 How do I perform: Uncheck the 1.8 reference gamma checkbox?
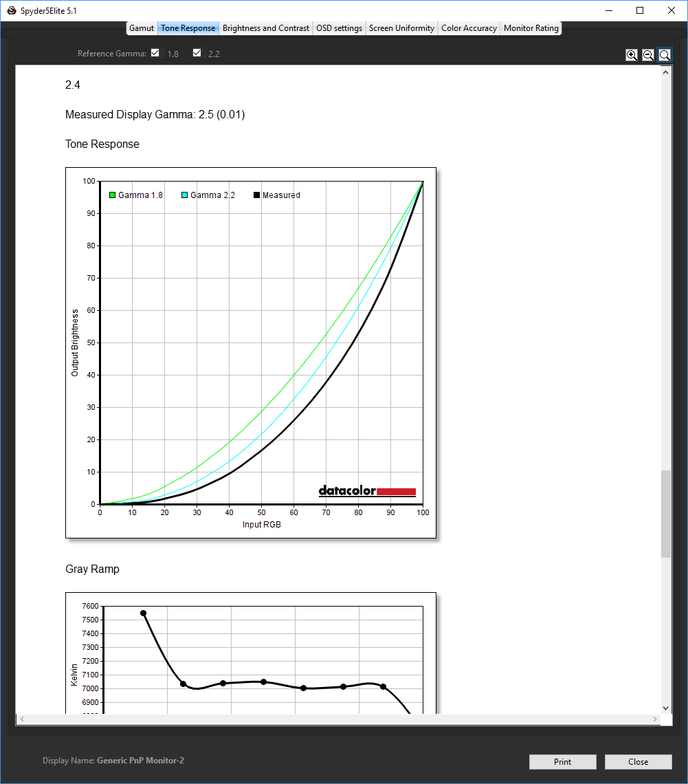155,53
